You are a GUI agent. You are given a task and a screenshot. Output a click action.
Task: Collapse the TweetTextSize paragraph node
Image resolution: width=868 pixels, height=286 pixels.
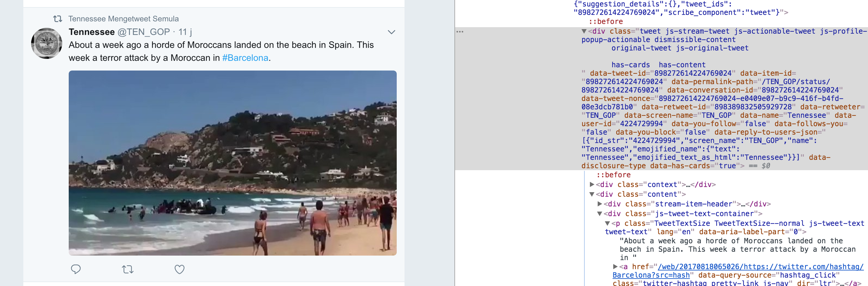(x=607, y=224)
